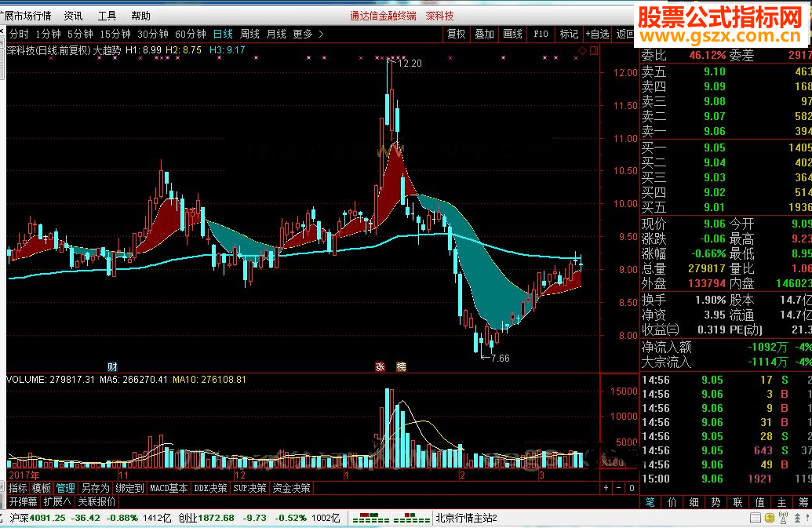Click the diamond icon above the chart
Image resolution: width=812 pixels, height=528 pixels.
pyautogui.click(x=583, y=50)
